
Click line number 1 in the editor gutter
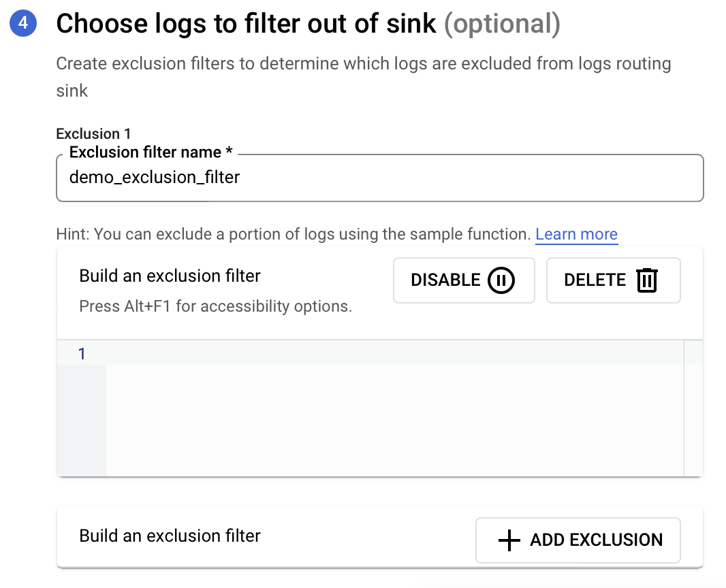[82, 354]
